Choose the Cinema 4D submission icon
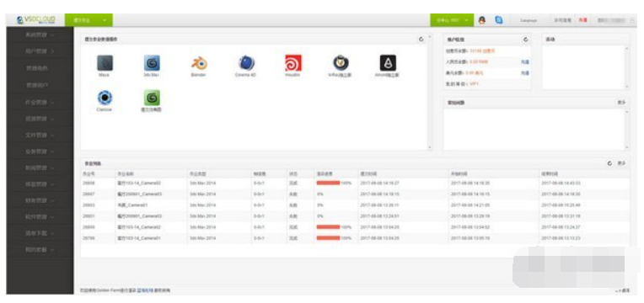644x303 pixels. [x=246, y=63]
